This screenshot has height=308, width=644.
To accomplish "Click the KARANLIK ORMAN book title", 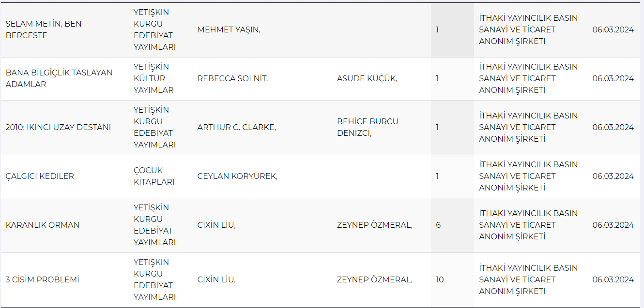I will pyautogui.click(x=43, y=225).
